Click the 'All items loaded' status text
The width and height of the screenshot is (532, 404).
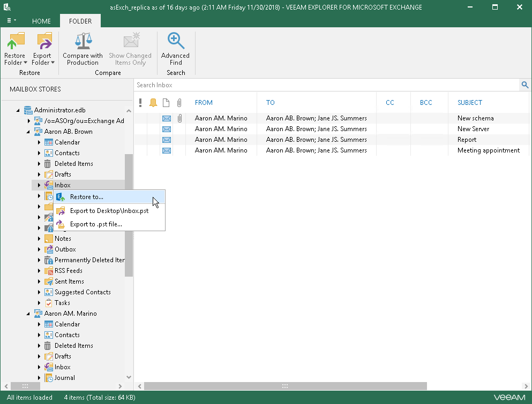click(x=29, y=398)
